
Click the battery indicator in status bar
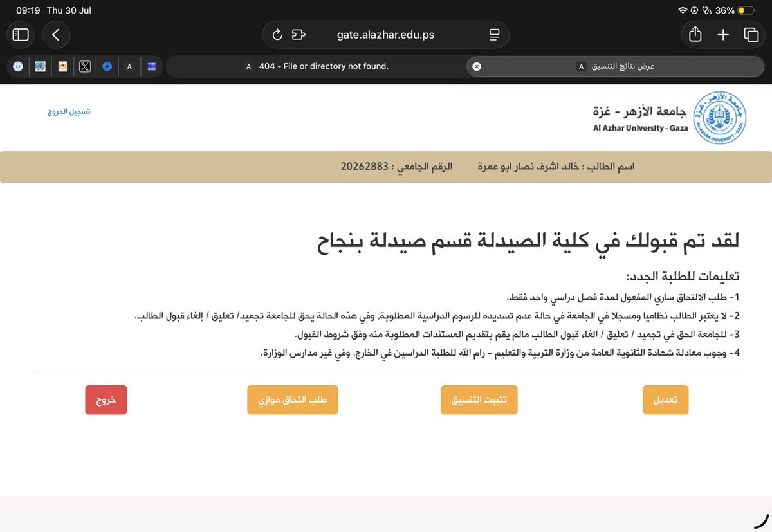click(746, 10)
